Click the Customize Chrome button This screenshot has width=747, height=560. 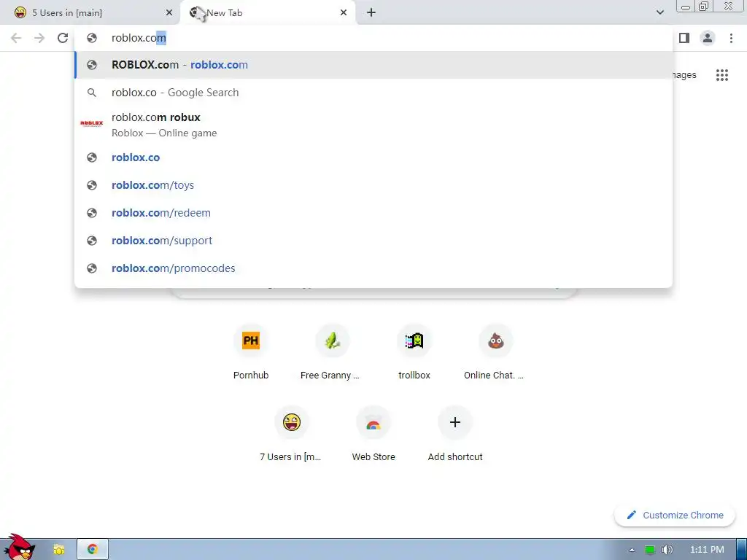[x=675, y=516]
